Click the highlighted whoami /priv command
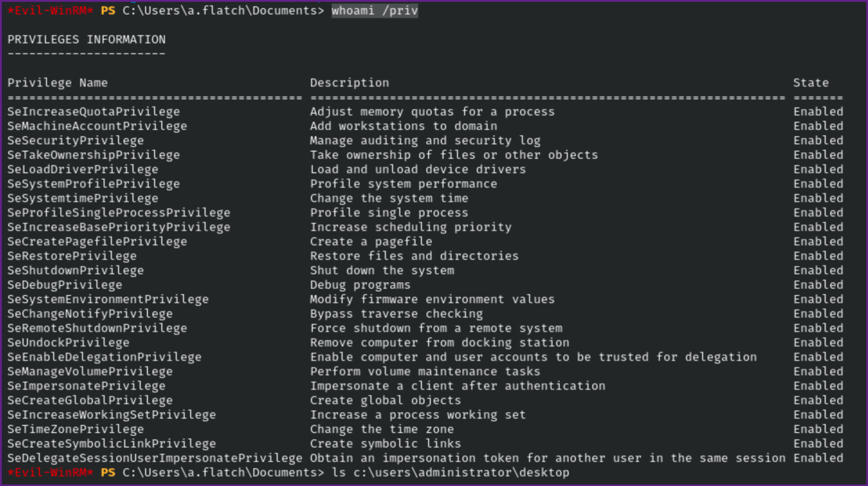This screenshot has width=868, height=486. tap(374, 10)
